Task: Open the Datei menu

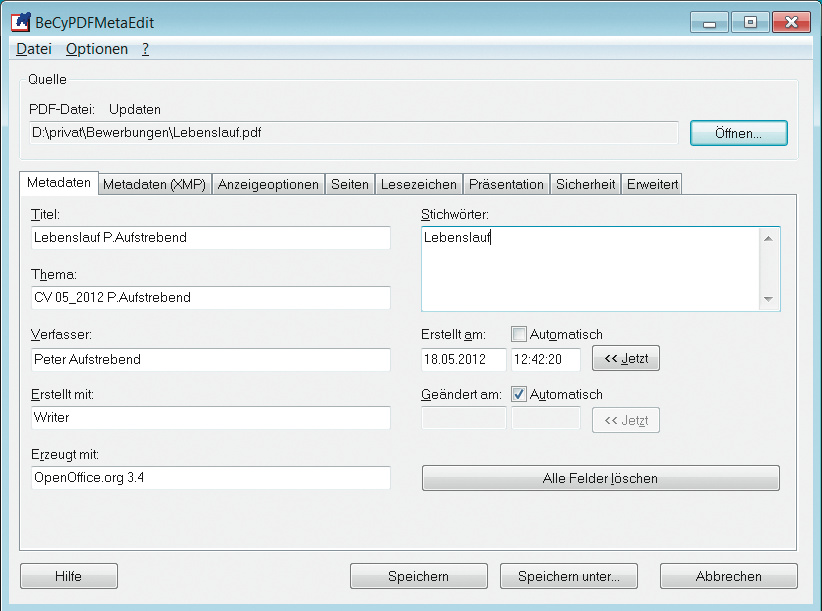Action: tap(34, 49)
